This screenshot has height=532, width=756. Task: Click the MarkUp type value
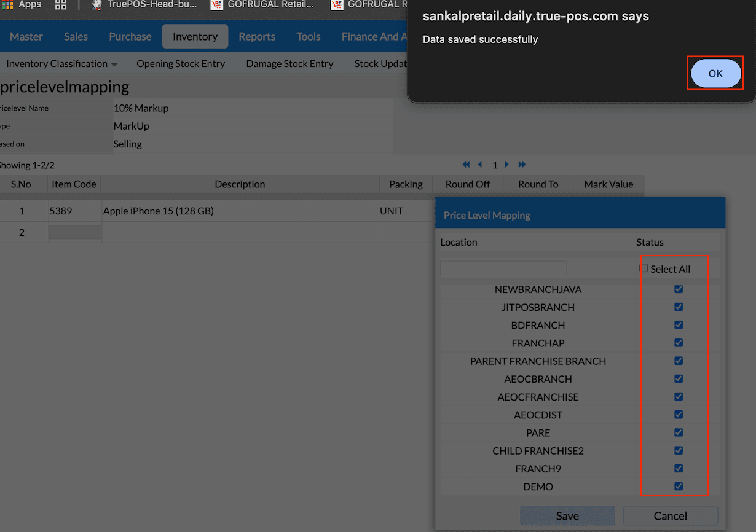(x=131, y=126)
